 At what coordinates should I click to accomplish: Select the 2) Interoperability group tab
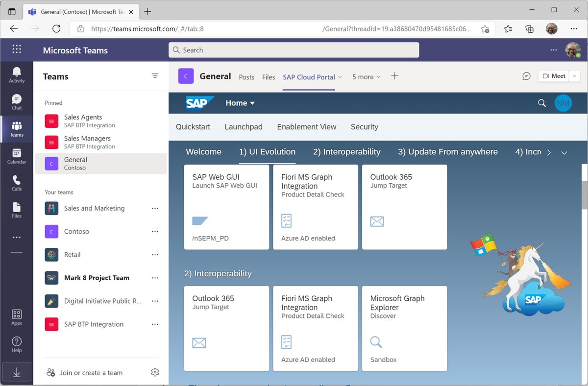point(346,152)
